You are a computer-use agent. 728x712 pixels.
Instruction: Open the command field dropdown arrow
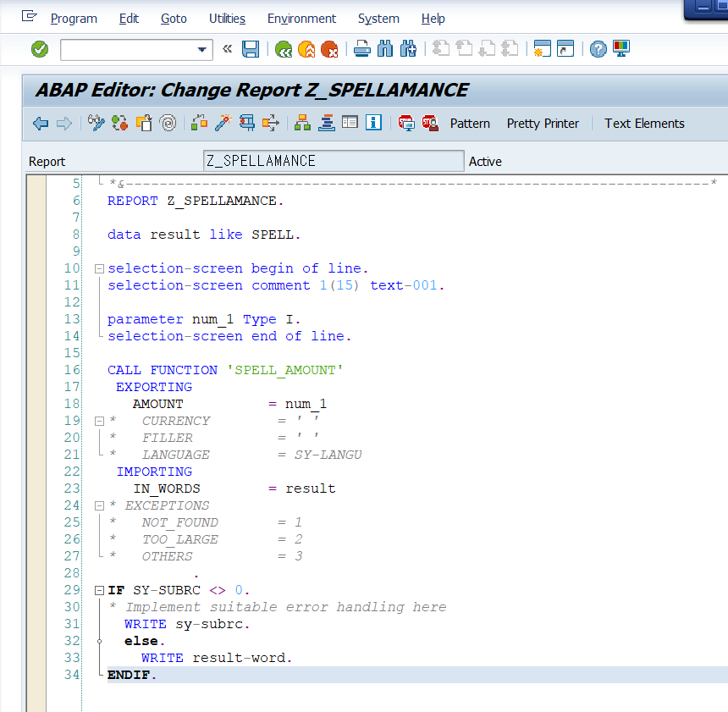click(202, 50)
